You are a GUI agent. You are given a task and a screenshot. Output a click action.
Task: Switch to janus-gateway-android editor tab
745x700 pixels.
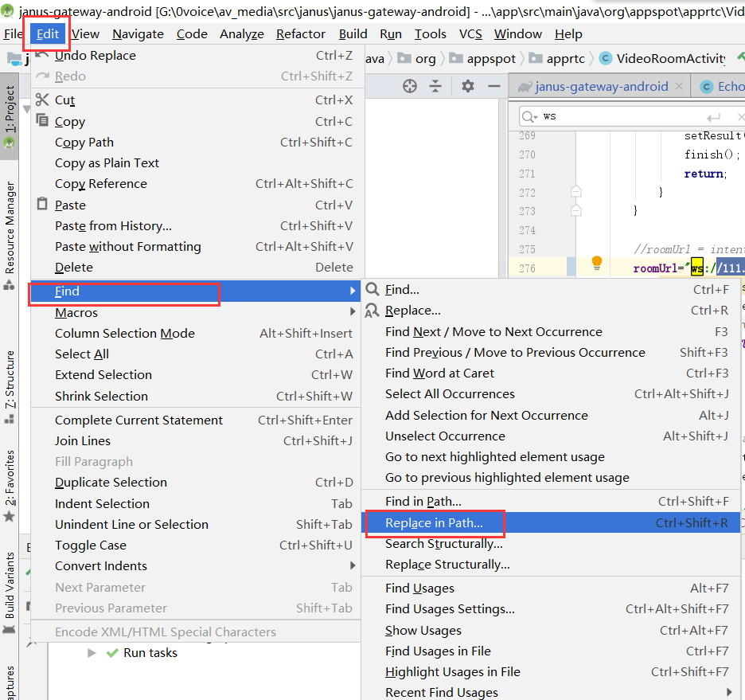coord(601,86)
